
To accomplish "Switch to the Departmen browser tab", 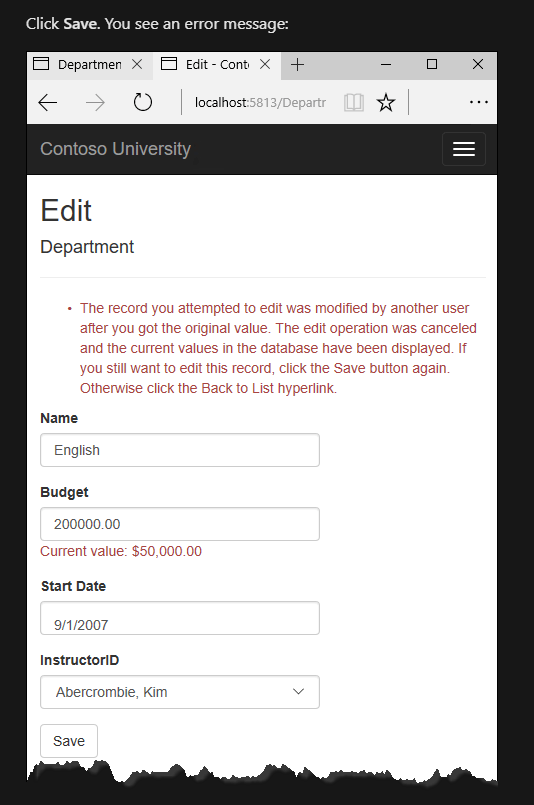I will [80, 65].
